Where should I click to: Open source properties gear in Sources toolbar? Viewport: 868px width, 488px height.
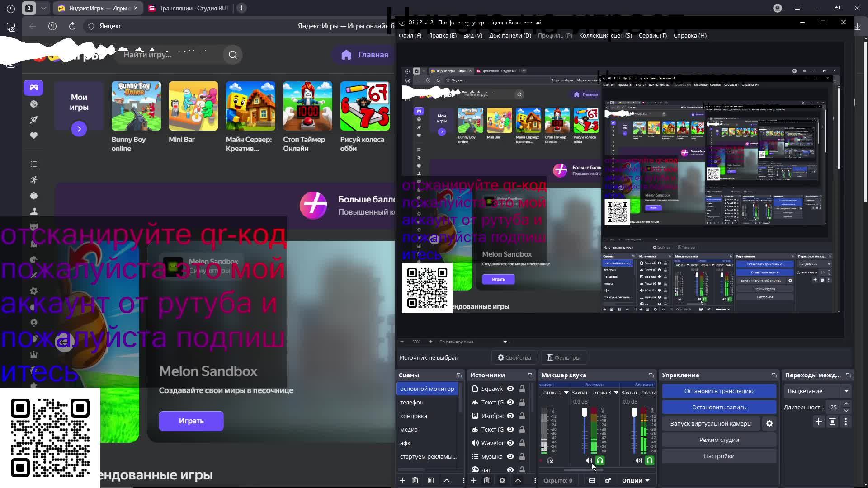pos(502,480)
